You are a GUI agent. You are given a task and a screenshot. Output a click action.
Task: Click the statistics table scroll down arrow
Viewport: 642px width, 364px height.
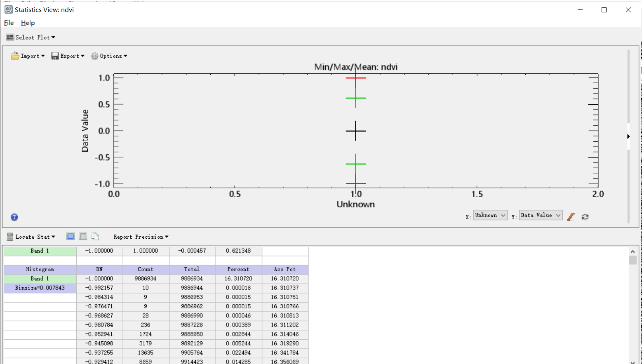(x=633, y=362)
